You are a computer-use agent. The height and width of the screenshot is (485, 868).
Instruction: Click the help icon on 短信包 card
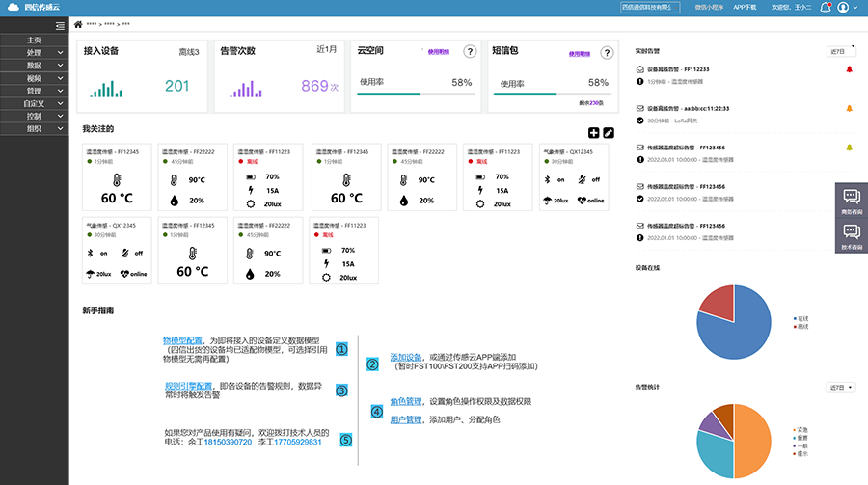tap(606, 52)
